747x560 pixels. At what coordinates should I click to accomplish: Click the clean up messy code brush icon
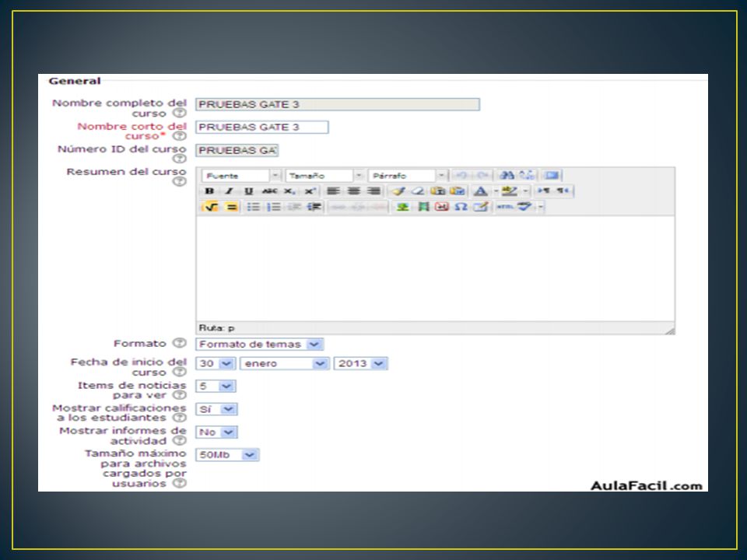coord(398,191)
